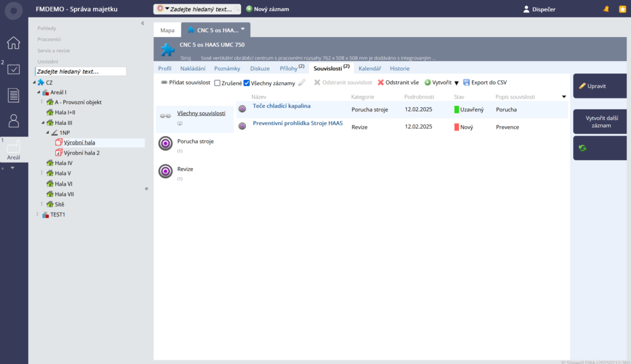Expand the Hala V tree node
Screen dimensions: 631x364
pos(42,173)
